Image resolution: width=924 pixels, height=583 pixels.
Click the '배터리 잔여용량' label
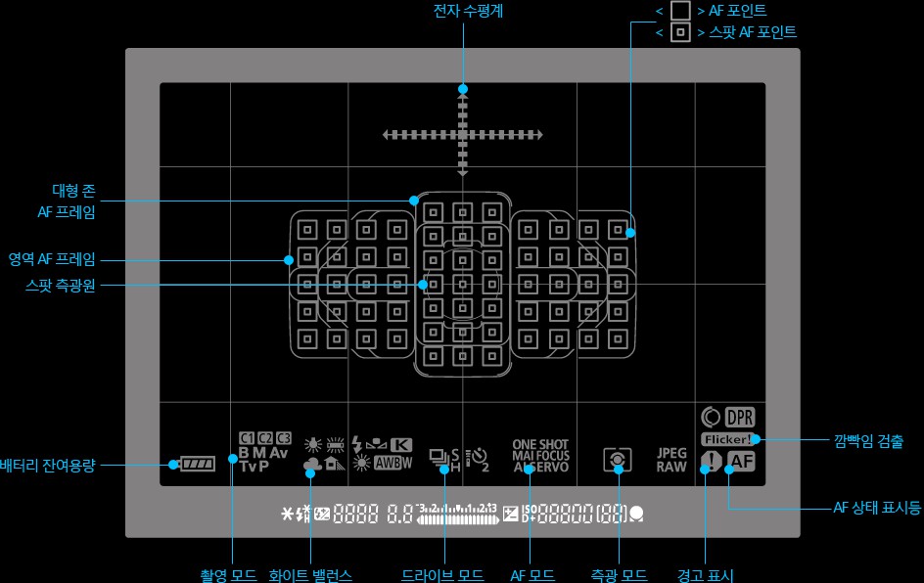[47, 466]
